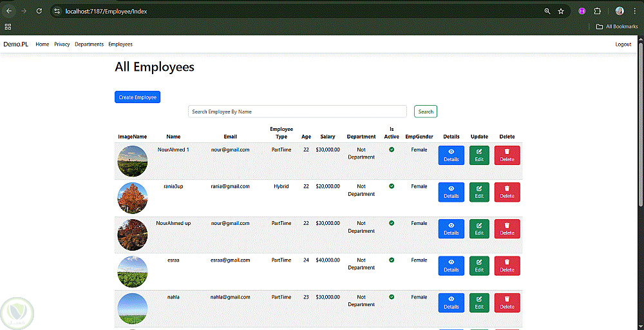Open the Departments nav link

coord(89,44)
